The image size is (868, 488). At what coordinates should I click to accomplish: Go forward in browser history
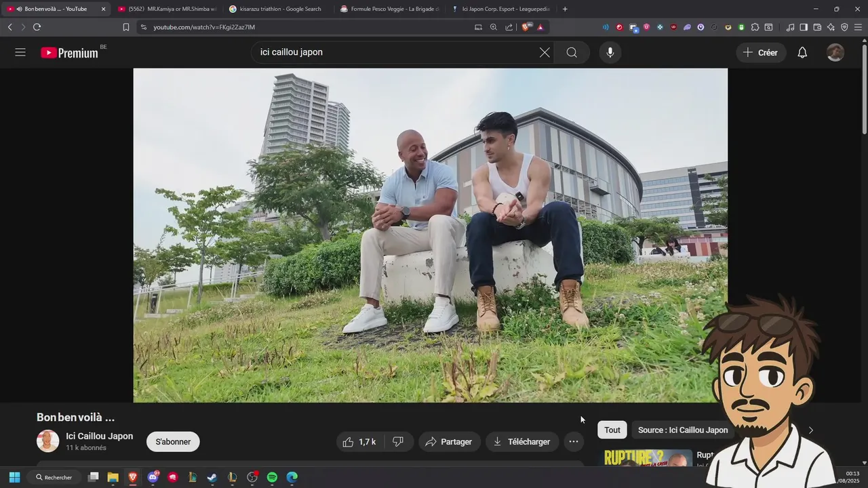(x=23, y=27)
